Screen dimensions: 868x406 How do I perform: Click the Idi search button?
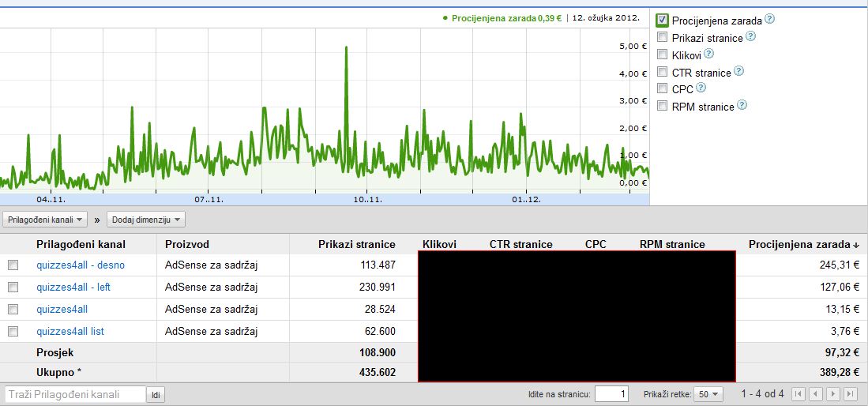(x=156, y=395)
